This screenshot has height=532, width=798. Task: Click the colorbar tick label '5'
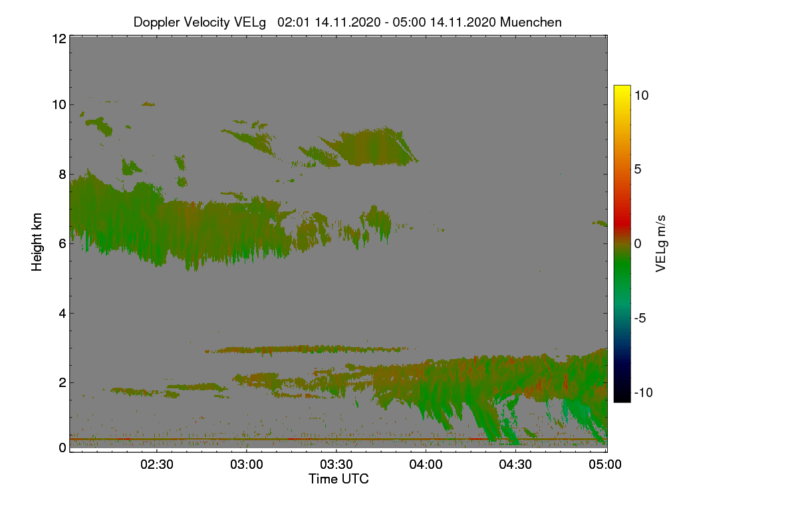point(638,170)
